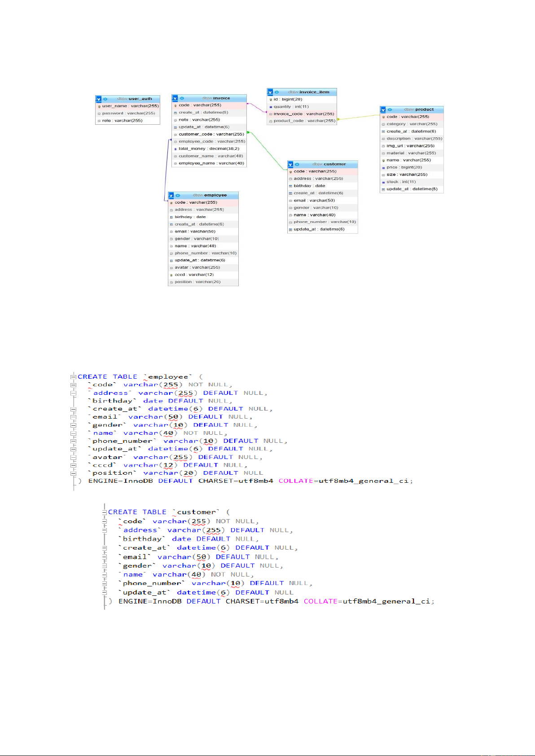Toggle the V collapse box on product table
Image resolution: width=535 pixels, height=756 pixels.
[x=383, y=109]
